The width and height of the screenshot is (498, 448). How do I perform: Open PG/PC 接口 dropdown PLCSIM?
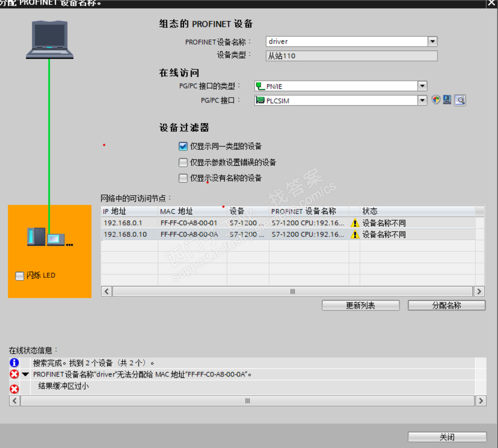[422, 100]
